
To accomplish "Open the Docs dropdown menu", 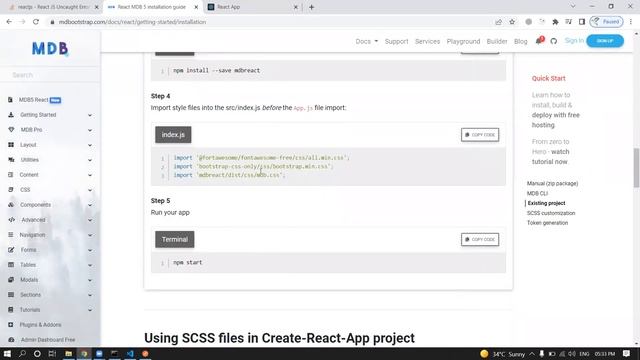I will (367, 41).
